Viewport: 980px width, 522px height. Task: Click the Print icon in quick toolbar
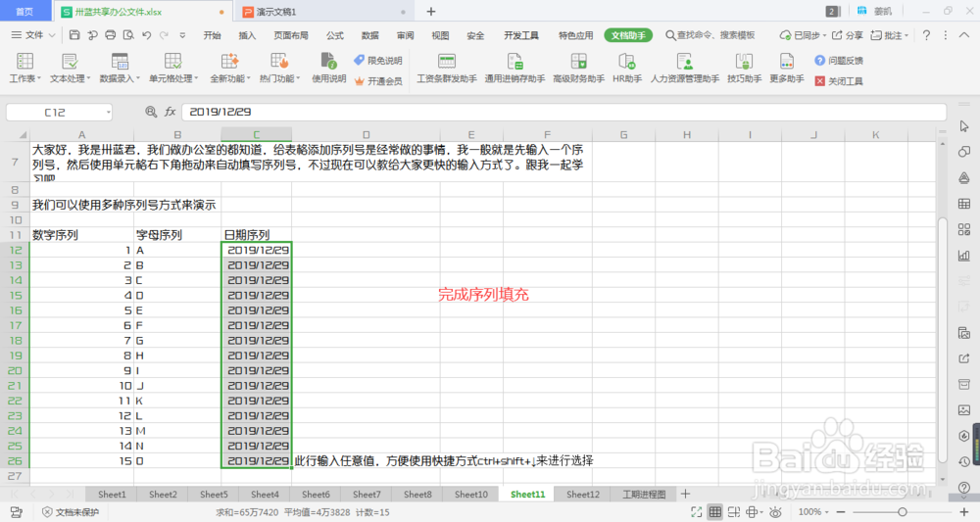(x=111, y=35)
